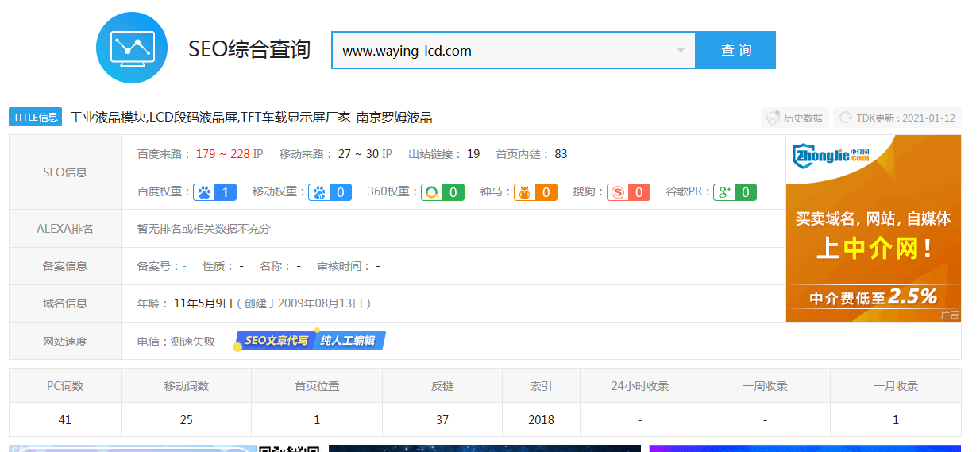980x452 pixels.
Task: Click the Baidu paw weight badge
Action: (x=214, y=191)
